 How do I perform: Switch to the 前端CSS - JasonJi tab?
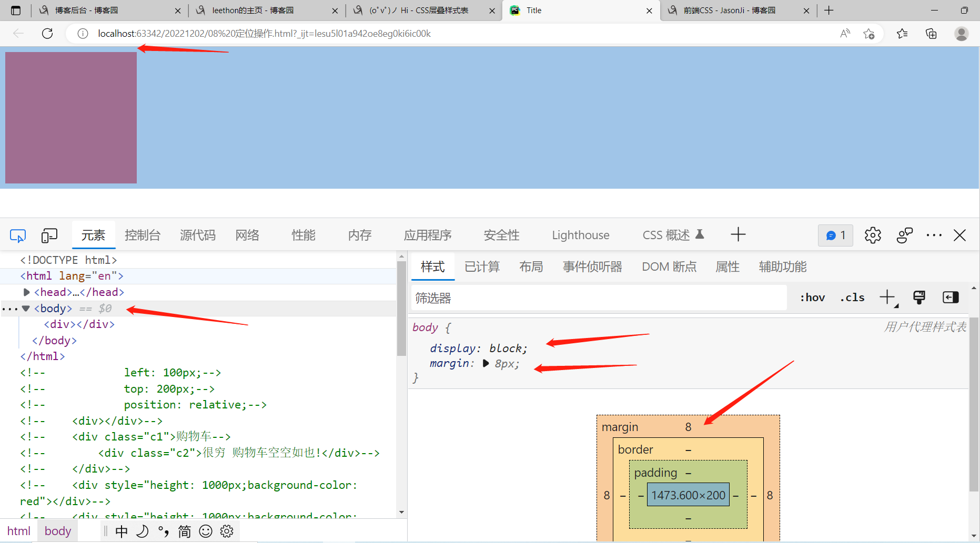pyautogui.click(x=737, y=11)
